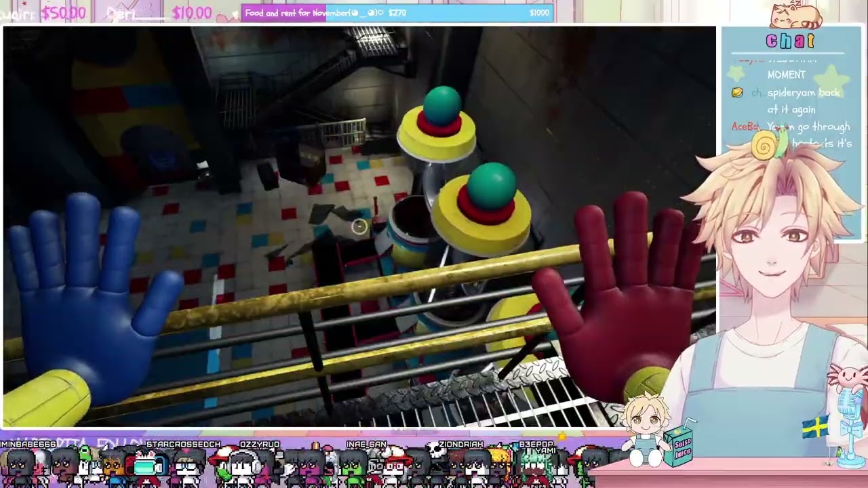
Task: Click the Salsa Juice box sticker
Action: [x=679, y=443]
